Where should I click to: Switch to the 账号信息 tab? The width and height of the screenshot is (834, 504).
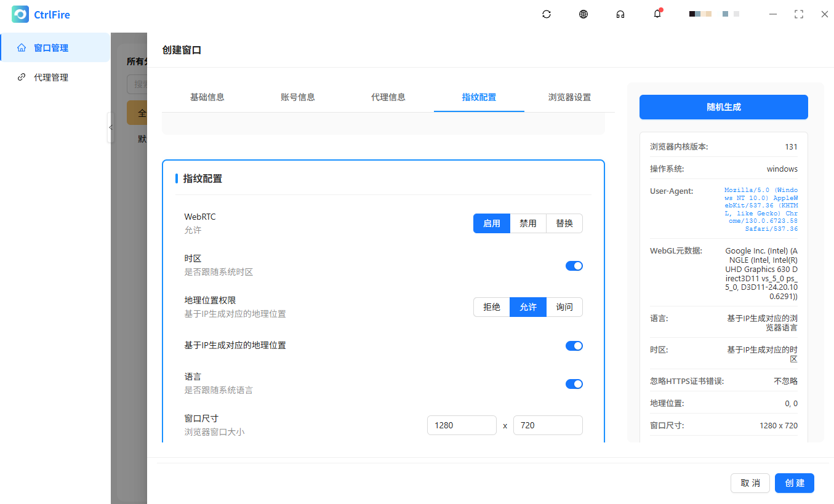(x=298, y=97)
